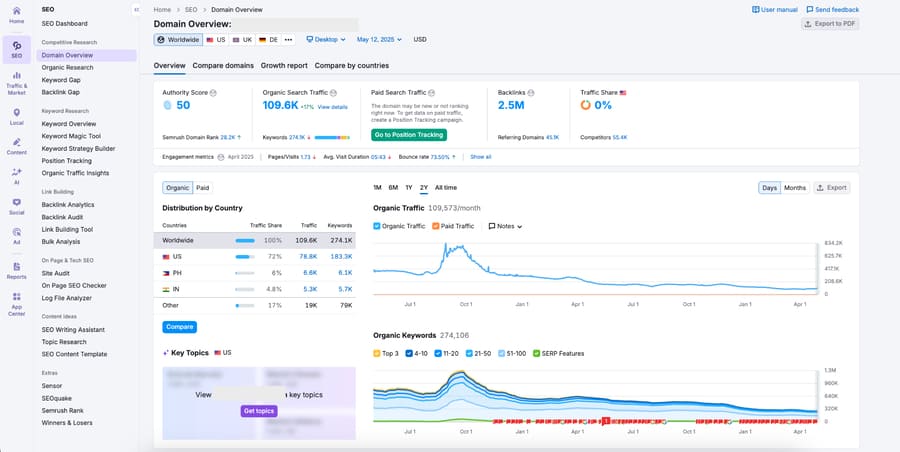This screenshot has width=900, height=452.
Task: Open the Home icon in left rail
Action: [x=17, y=11]
